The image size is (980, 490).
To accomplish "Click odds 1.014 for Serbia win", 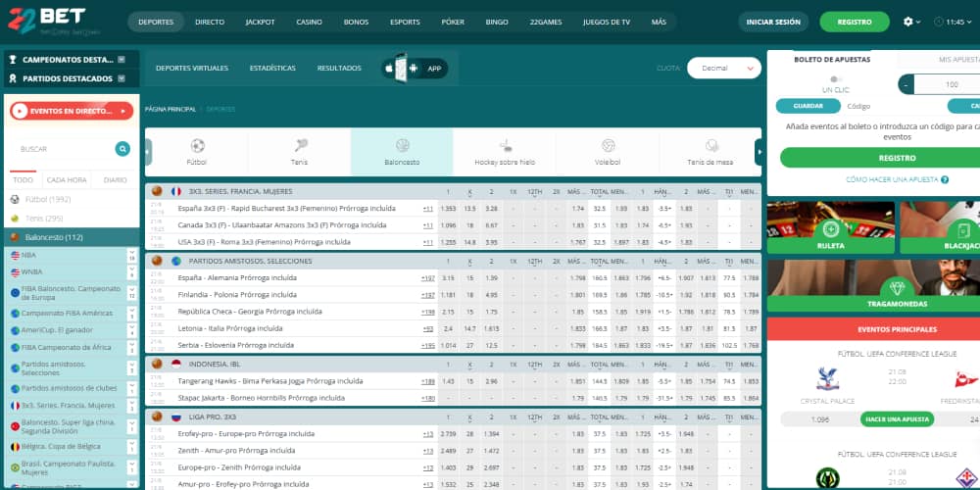I will pyautogui.click(x=448, y=346).
